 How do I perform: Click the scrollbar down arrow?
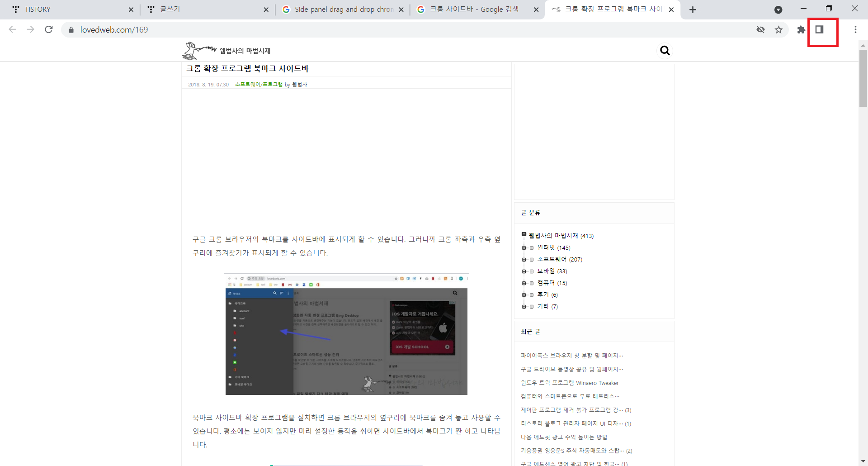point(863,461)
